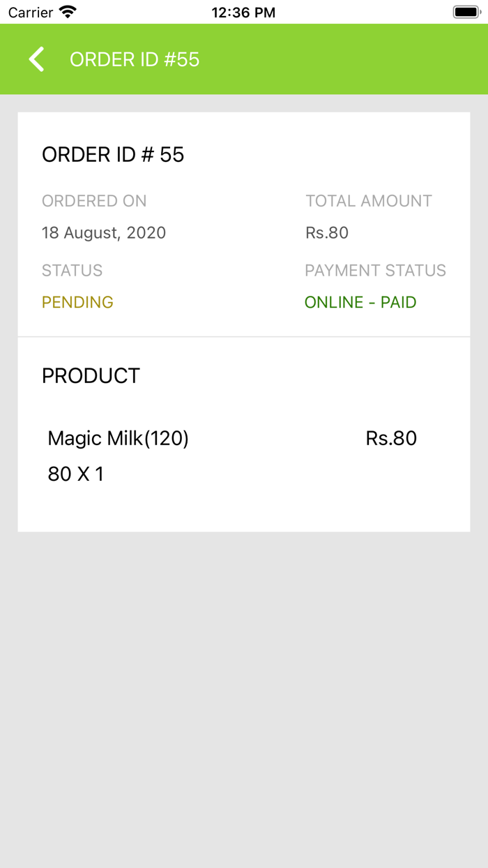Tap the back arrow icon
This screenshot has height=868, width=488.
tap(37, 59)
